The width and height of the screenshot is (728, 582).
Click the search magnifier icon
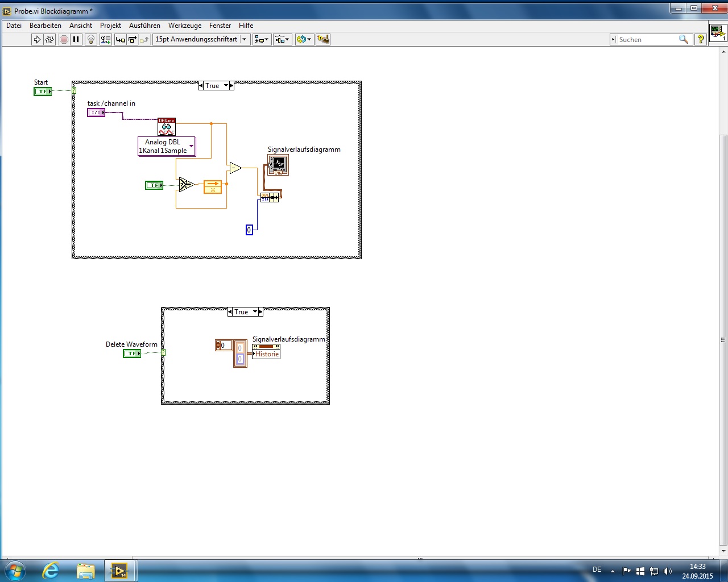[684, 39]
